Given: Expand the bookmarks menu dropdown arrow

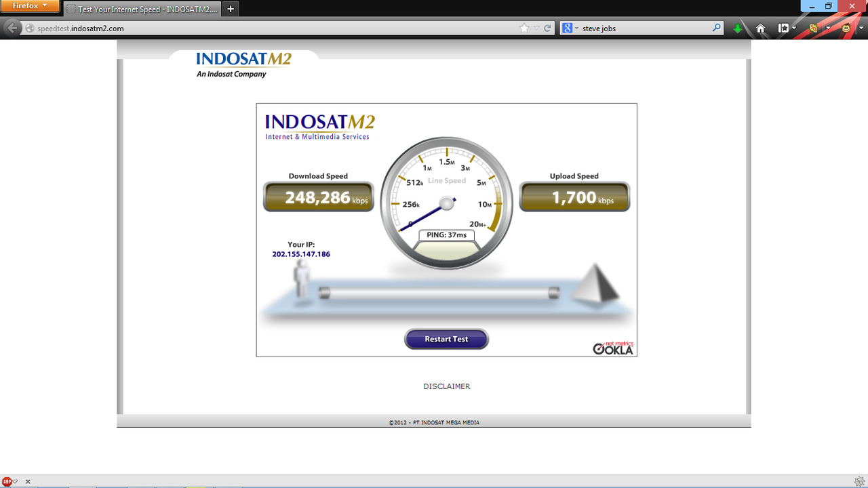Looking at the screenshot, I should pyautogui.click(x=794, y=28).
